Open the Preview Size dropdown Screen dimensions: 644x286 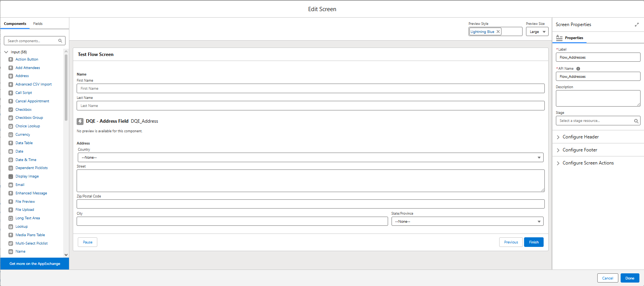pyautogui.click(x=537, y=32)
